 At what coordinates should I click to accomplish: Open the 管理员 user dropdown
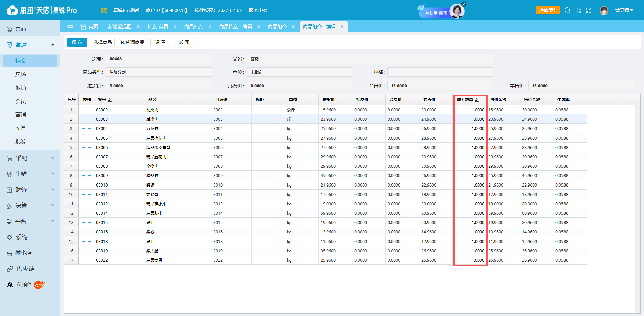pyautogui.click(x=624, y=10)
